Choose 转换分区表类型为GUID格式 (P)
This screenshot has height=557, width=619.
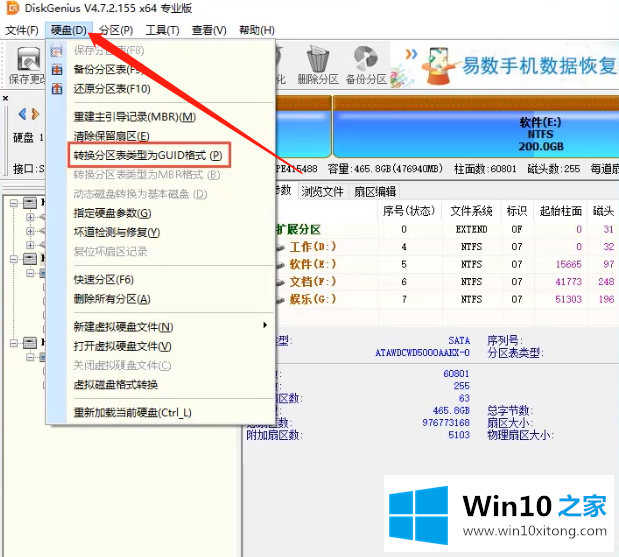click(149, 156)
